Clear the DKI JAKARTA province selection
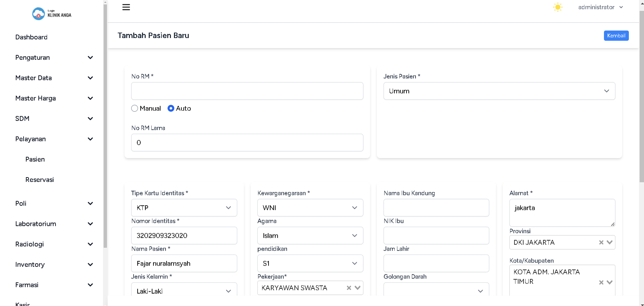644x306 pixels. pos(601,242)
